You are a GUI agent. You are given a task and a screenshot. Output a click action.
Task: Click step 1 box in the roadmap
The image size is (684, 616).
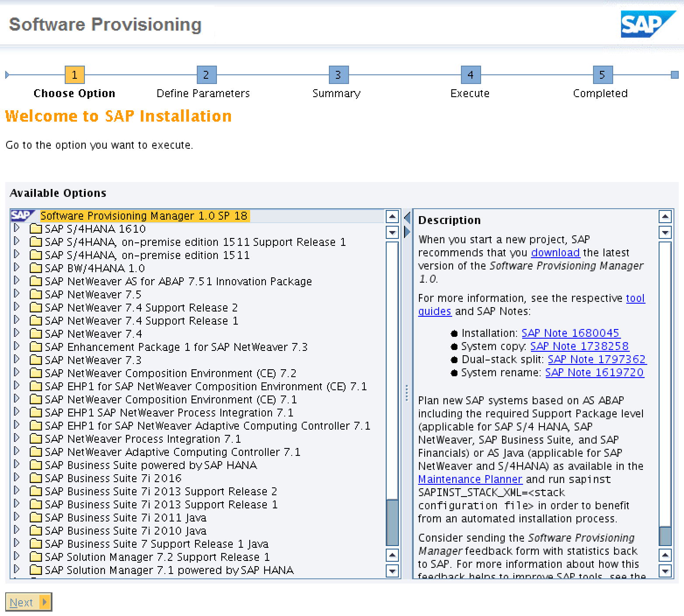(x=74, y=75)
